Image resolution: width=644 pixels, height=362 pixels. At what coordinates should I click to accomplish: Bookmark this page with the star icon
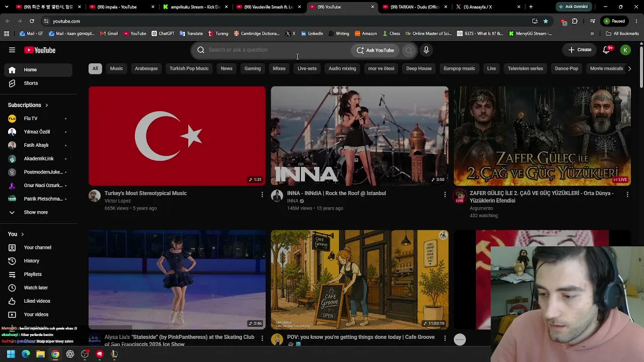(x=545, y=21)
